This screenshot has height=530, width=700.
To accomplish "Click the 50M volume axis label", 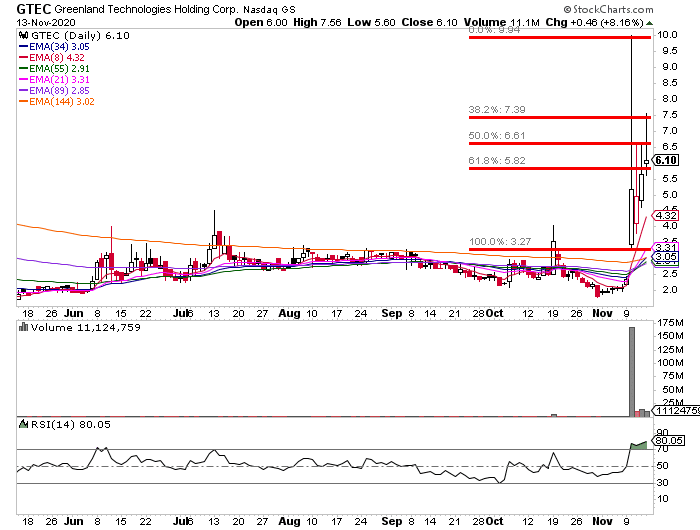I will pos(672,389).
